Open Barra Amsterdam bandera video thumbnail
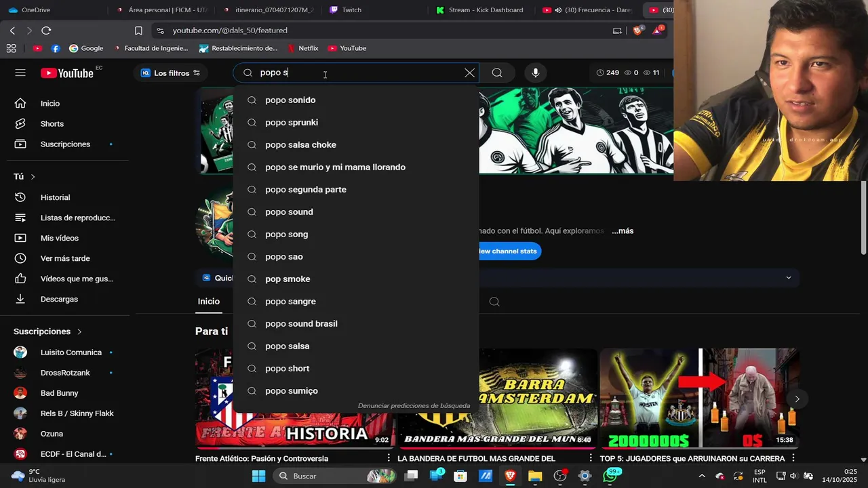The width and height of the screenshot is (868, 488). (538, 399)
